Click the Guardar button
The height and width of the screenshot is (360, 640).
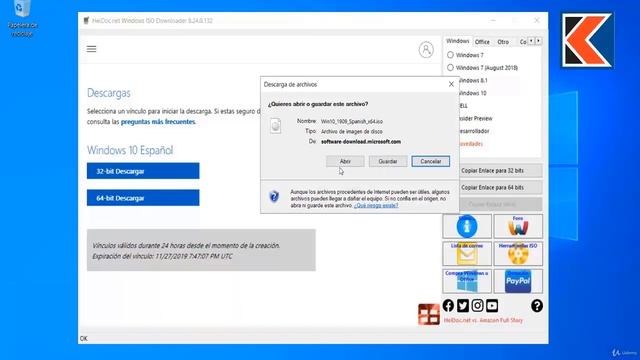pos(388,161)
